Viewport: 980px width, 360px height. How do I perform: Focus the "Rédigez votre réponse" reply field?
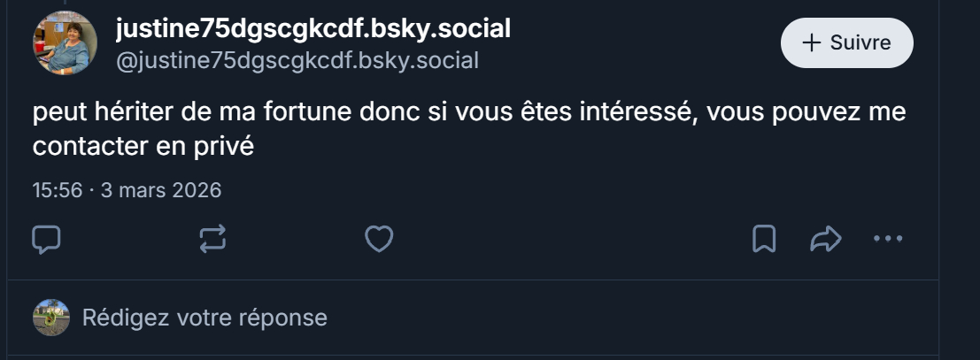[204, 318]
